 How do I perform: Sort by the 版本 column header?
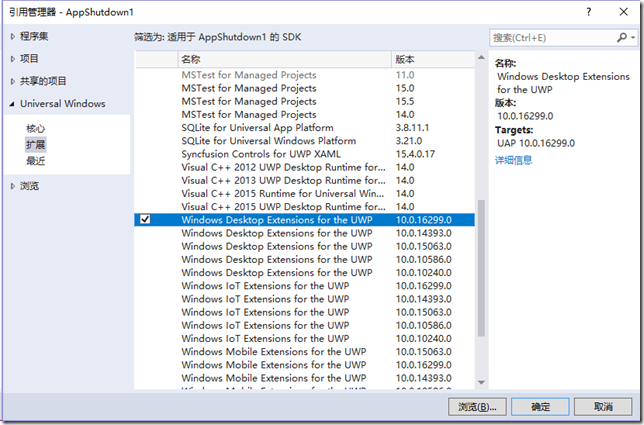(433, 60)
